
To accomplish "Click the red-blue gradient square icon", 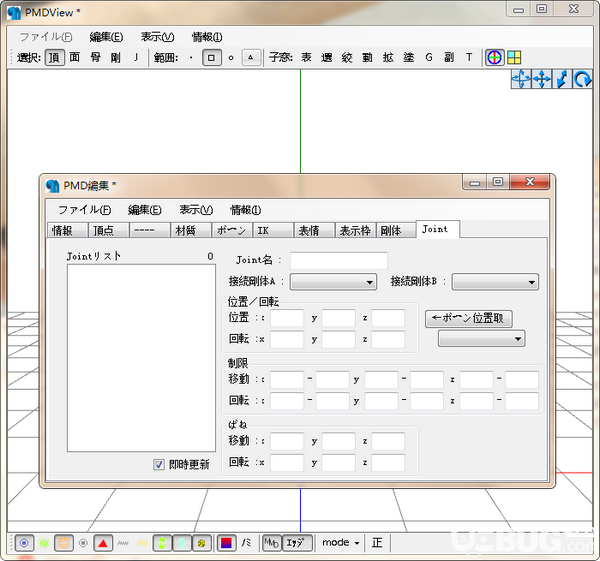I will 227,543.
